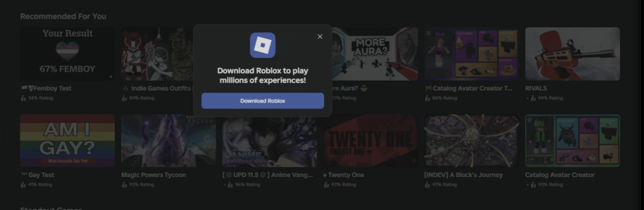Click the download millions of experiences message

pos(262,75)
